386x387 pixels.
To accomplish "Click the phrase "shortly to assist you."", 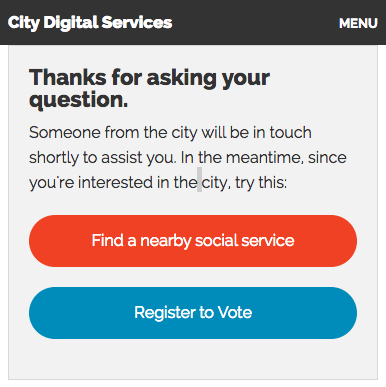I will point(103,157).
